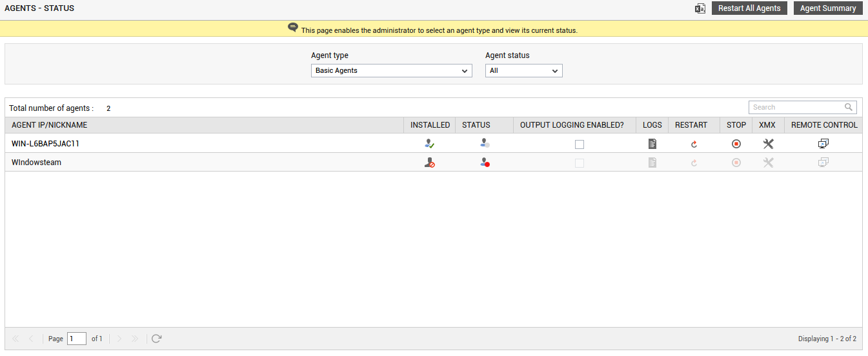Click the page number input box
The height and width of the screenshot is (356, 868).
tap(77, 339)
